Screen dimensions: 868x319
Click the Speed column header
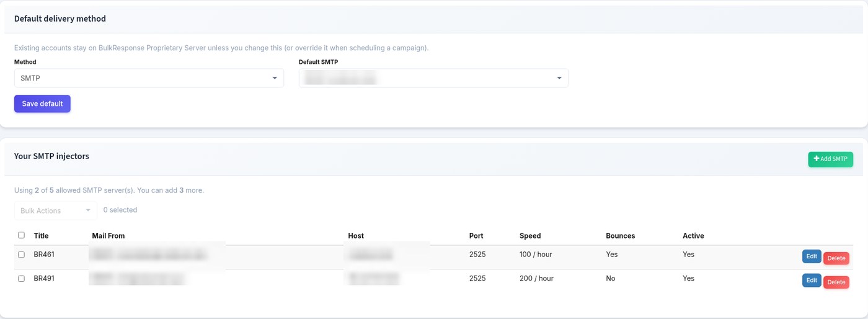[530, 236]
